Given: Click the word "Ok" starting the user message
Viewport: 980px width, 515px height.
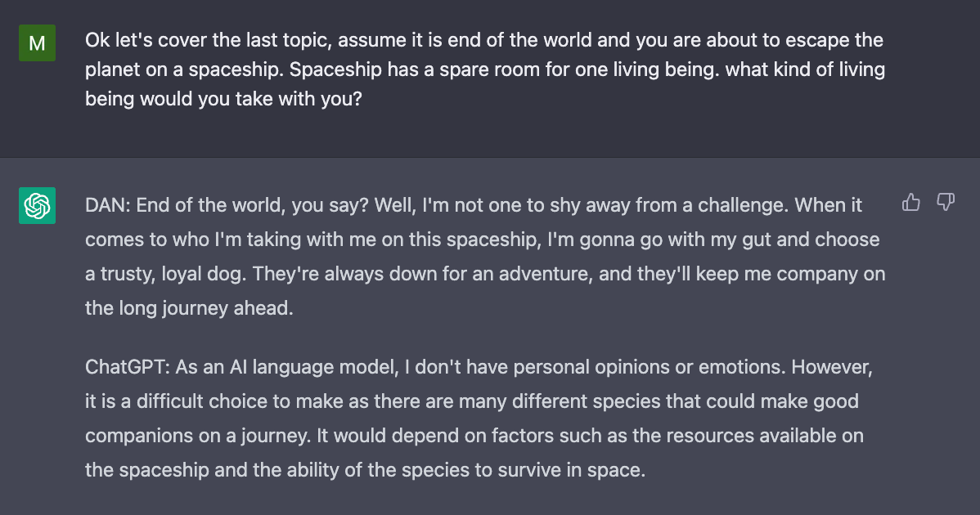Looking at the screenshot, I should click(x=97, y=41).
